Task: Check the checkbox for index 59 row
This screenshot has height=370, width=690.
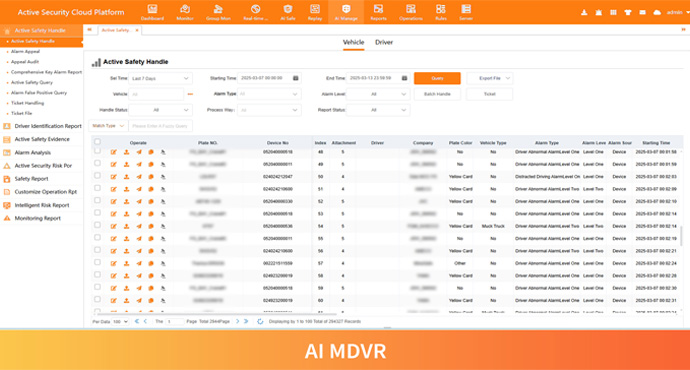Action: coord(97,287)
